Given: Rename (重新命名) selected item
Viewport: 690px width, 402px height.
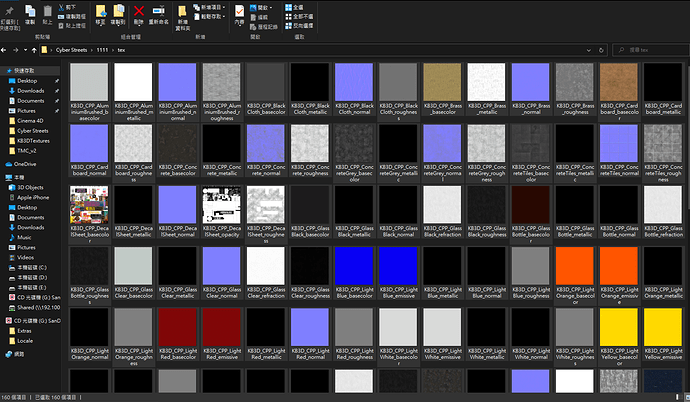Looking at the screenshot, I should pyautogui.click(x=158, y=15).
